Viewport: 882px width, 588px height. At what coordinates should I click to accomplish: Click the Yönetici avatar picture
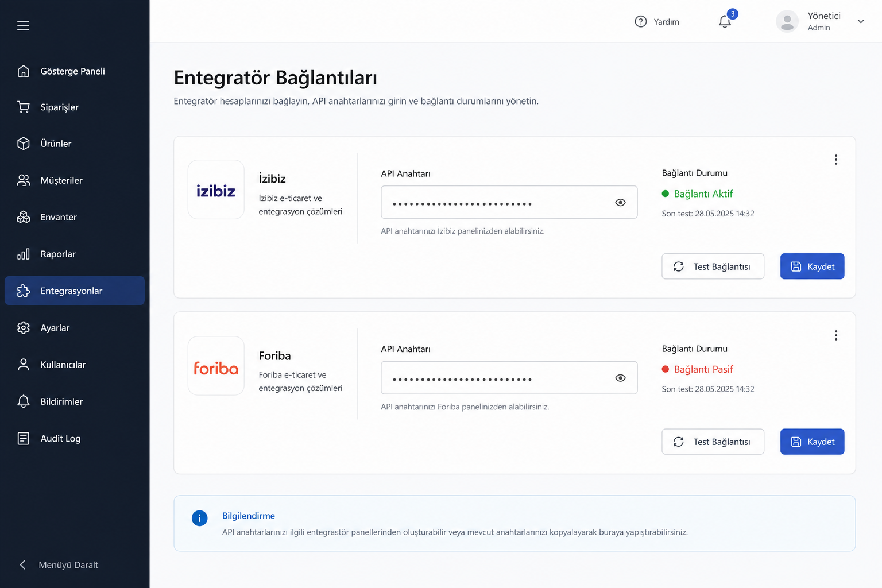pos(787,22)
